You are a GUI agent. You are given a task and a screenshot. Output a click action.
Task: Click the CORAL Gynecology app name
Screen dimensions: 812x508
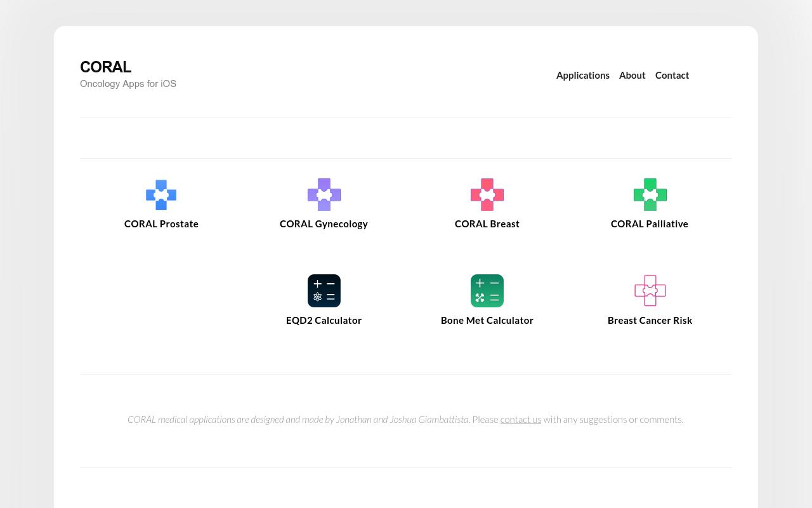[x=324, y=224]
